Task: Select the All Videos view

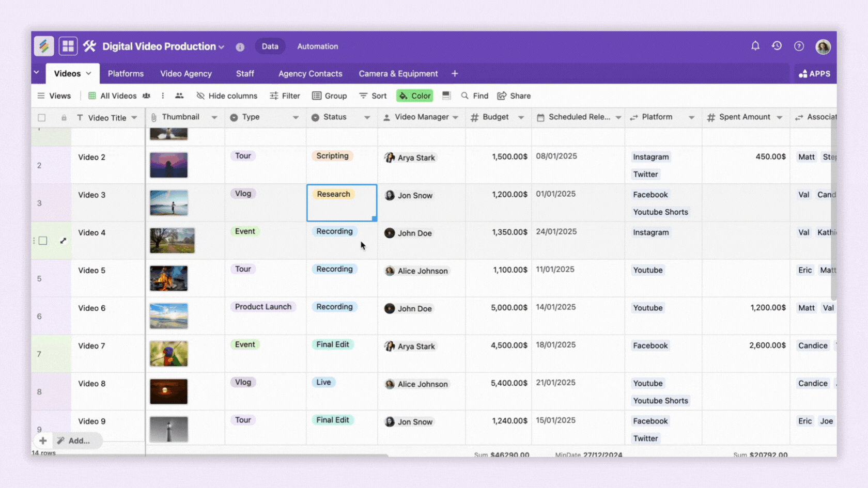Action: tap(113, 96)
